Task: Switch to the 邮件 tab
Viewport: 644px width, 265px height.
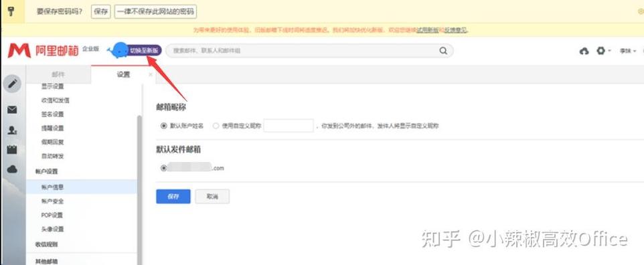Action: (x=58, y=74)
